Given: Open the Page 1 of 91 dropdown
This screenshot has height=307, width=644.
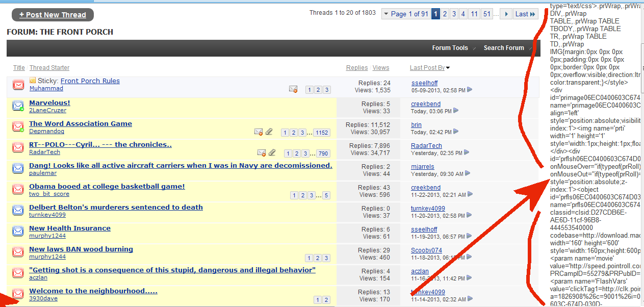Looking at the screenshot, I should tap(406, 14).
